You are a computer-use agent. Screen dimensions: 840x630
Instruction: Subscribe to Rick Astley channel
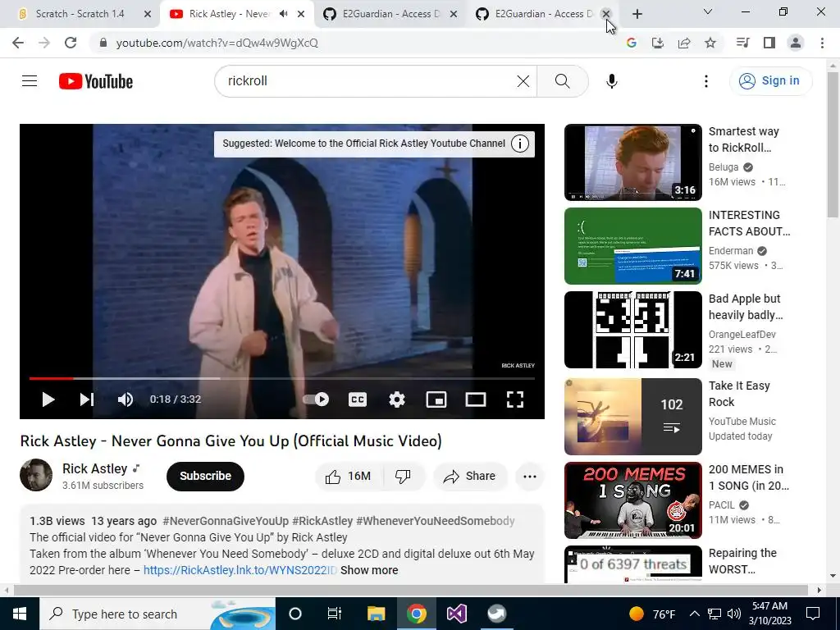point(205,477)
